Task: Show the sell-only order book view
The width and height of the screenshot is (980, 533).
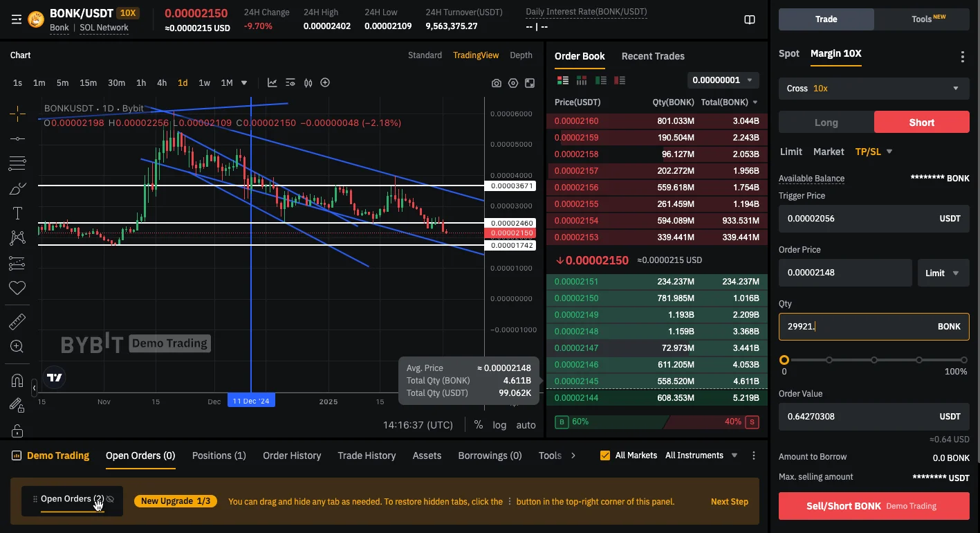Action: coord(619,80)
